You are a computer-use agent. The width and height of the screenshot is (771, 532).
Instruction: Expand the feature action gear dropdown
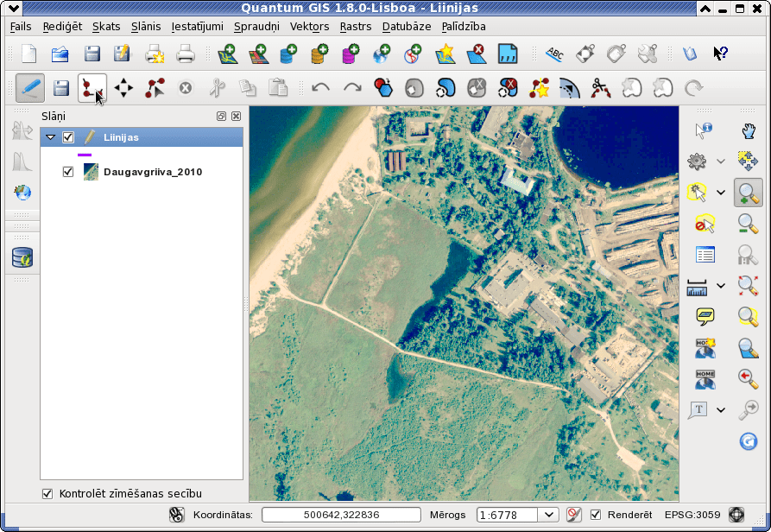(x=721, y=161)
